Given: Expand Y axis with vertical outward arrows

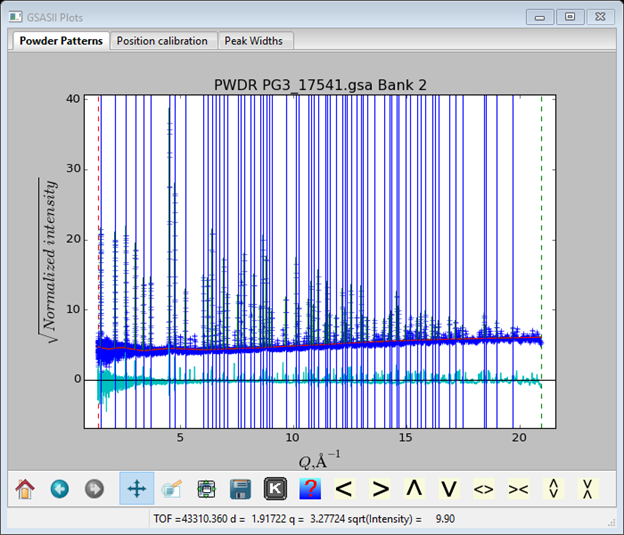Looking at the screenshot, I should coord(552,489).
